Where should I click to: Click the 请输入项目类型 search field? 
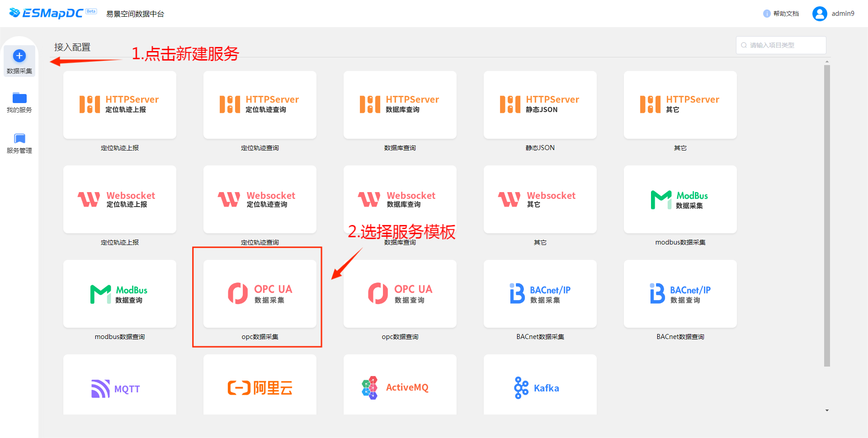781,45
